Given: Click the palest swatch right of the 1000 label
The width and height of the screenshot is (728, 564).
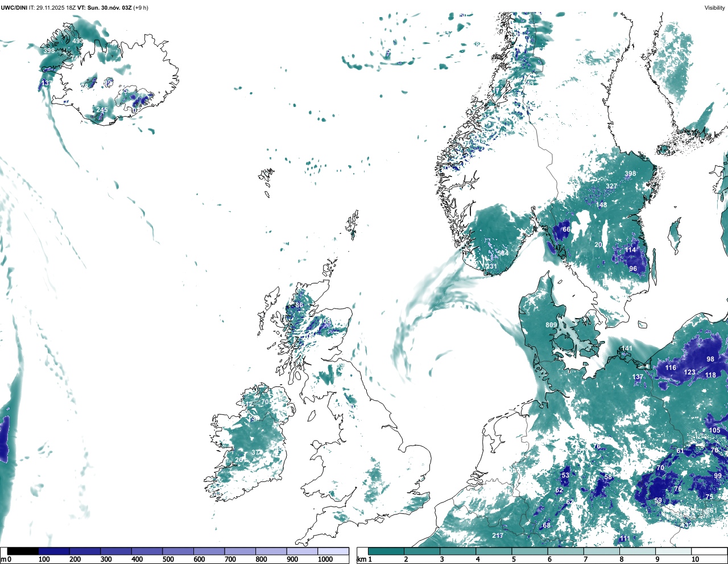Looking at the screenshot, I should pos(333,551).
